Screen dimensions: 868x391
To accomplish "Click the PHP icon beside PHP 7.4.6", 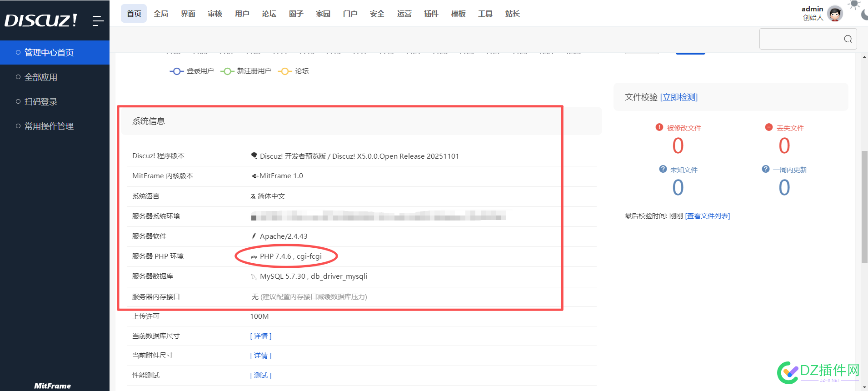I will (254, 257).
